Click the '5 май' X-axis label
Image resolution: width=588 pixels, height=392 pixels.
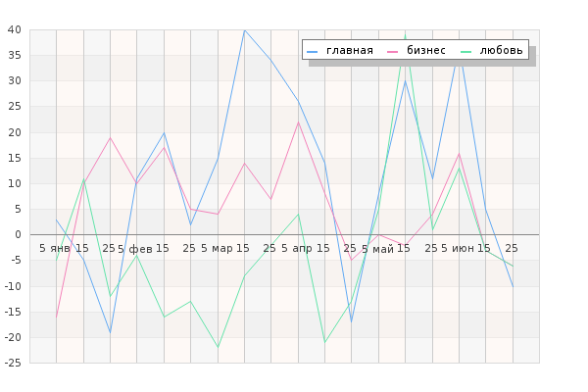(377, 249)
